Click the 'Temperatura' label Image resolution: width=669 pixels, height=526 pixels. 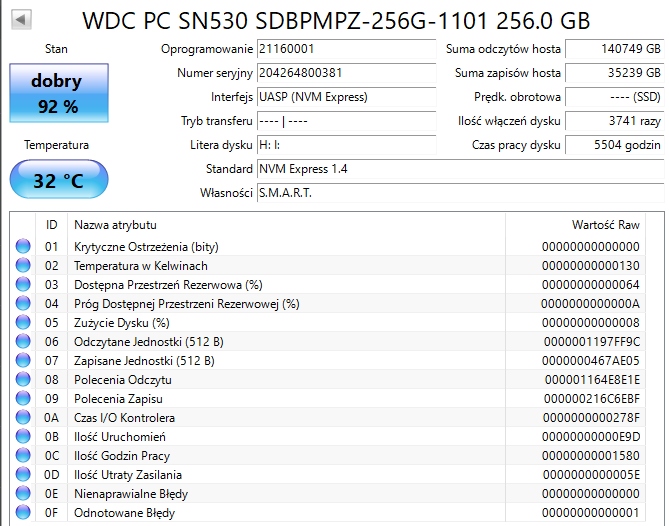56,145
